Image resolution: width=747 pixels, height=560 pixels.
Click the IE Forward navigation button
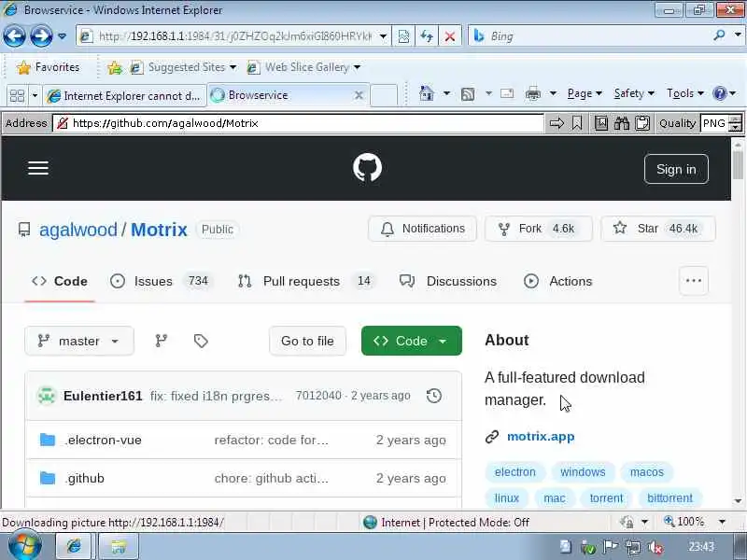(41, 35)
